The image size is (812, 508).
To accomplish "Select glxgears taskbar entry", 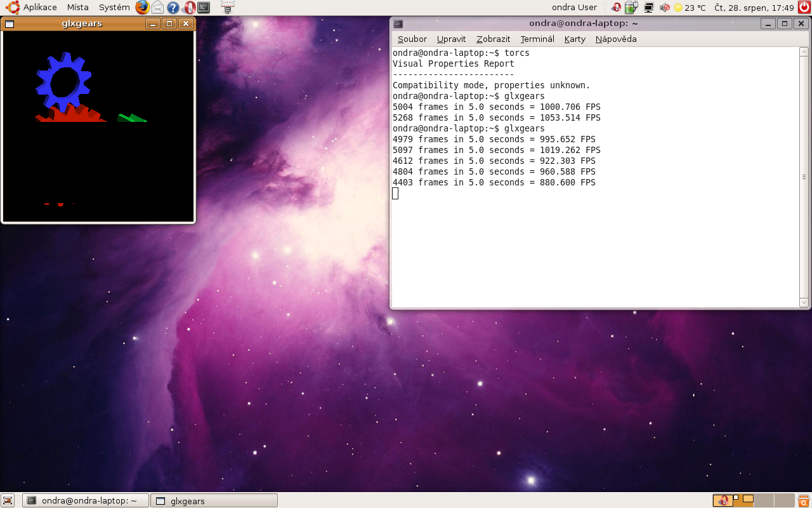I will click(214, 500).
